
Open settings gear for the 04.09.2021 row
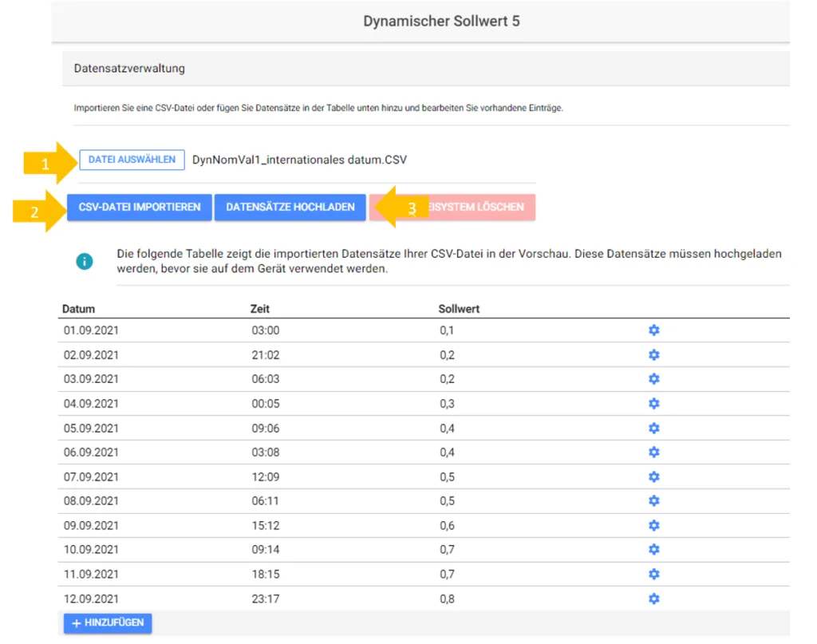pyautogui.click(x=654, y=403)
